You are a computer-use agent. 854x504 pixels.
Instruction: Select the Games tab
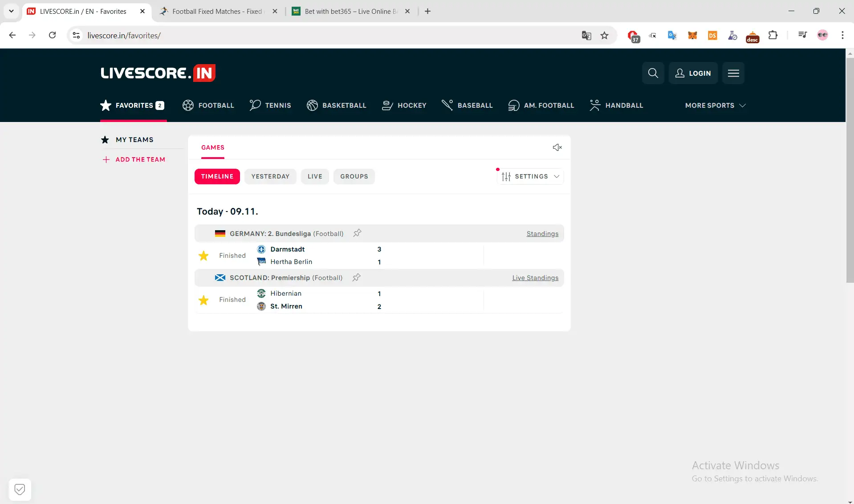click(x=213, y=147)
